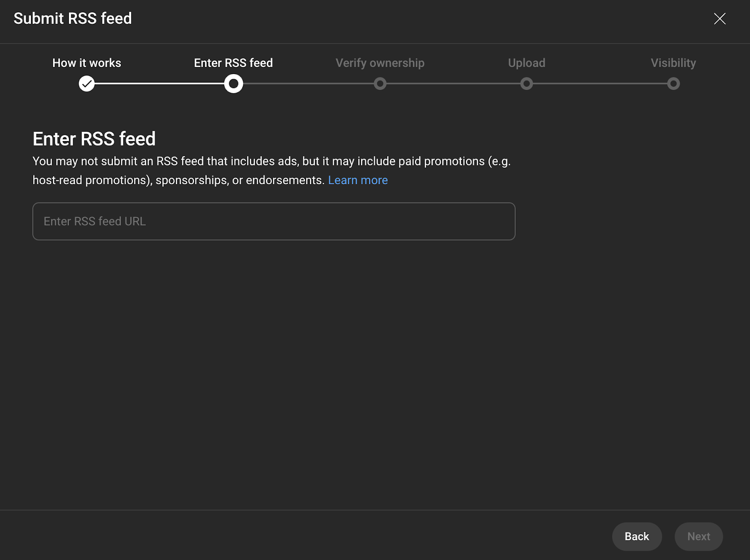Screen dimensions: 750x560
Task: Select the Visibility step label
Action: [674, 63]
